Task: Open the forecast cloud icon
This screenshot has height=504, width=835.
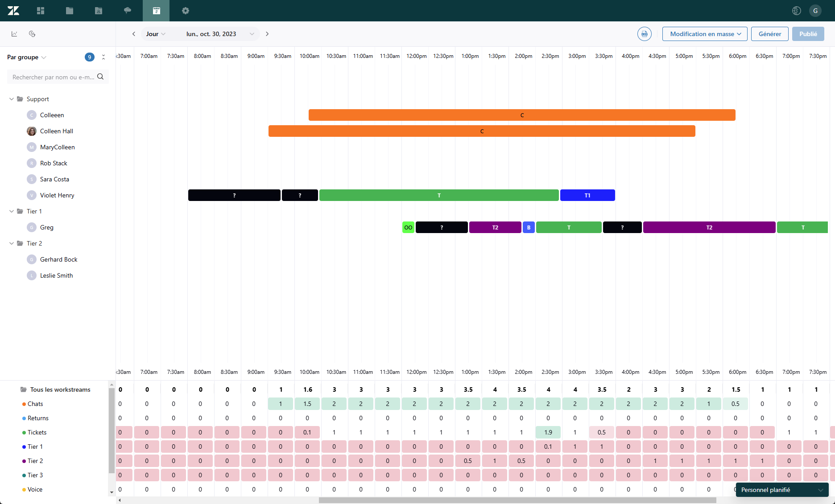Action: pos(128,11)
